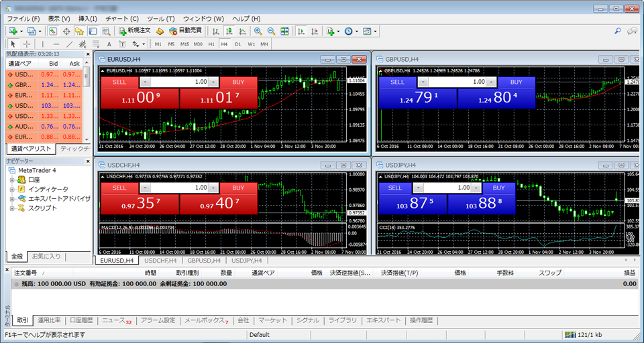Select the equidistant channel tool
This screenshot has height=343, width=644.
click(83, 44)
